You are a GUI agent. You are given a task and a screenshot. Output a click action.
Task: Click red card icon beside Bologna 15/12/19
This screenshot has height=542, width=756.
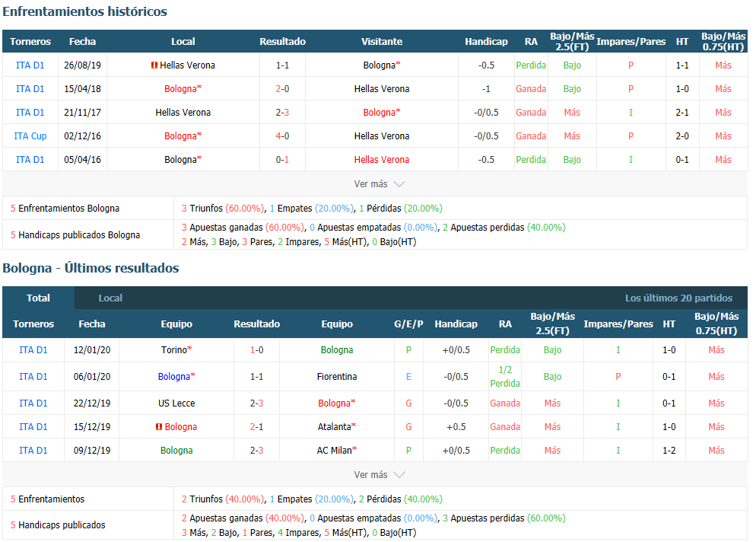click(x=159, y=426)
